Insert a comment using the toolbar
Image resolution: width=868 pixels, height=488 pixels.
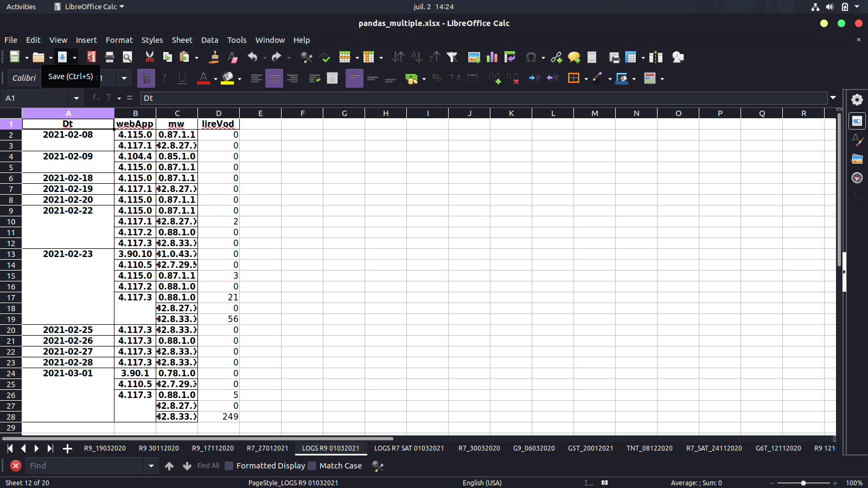pos(574,57)
